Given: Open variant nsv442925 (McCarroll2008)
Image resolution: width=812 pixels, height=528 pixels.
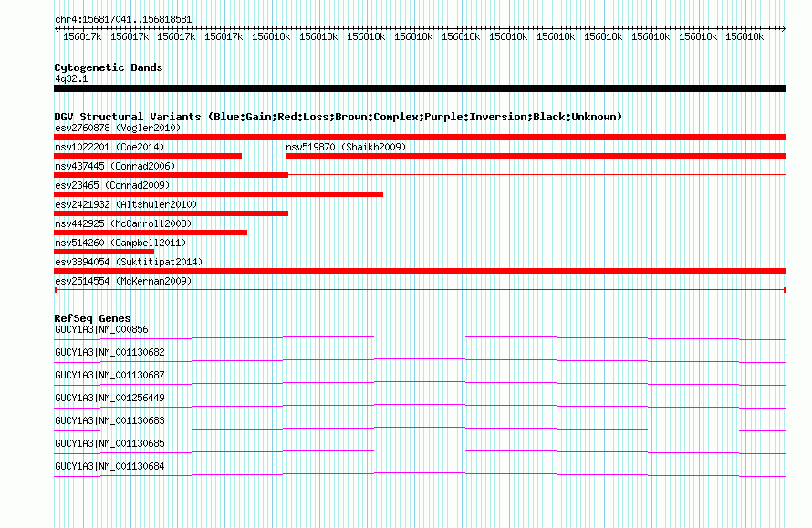Looking at the screenshot, I should click(123, 223).
